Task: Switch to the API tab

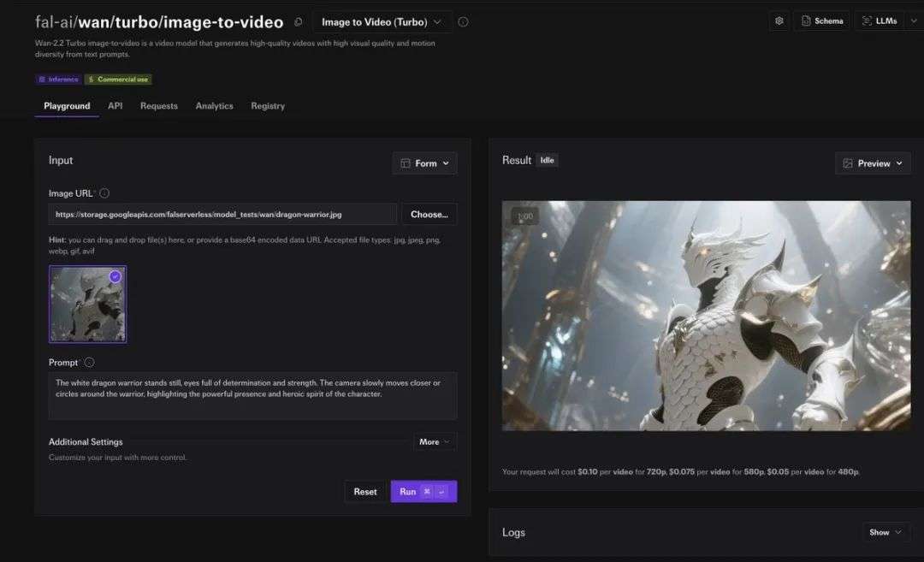Action: [115, 106]
